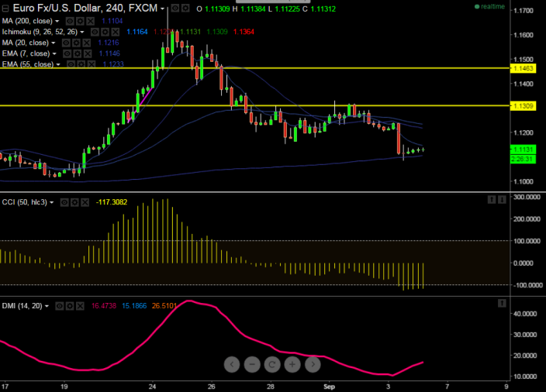The height and width of the screenshot is (392, 546).
Task: Collapse the indicator legend with the minus box icon
Action: [x=5, y=9]
